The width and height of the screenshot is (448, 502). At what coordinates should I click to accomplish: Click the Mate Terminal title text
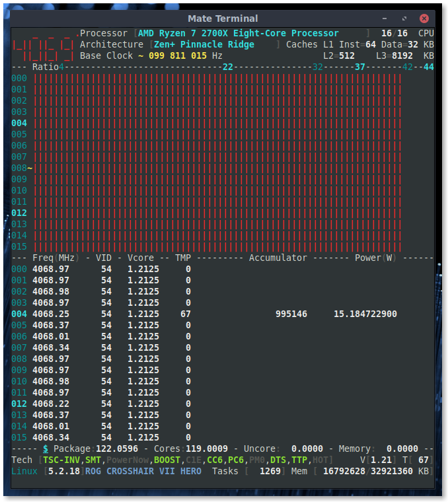pos(223,18)
